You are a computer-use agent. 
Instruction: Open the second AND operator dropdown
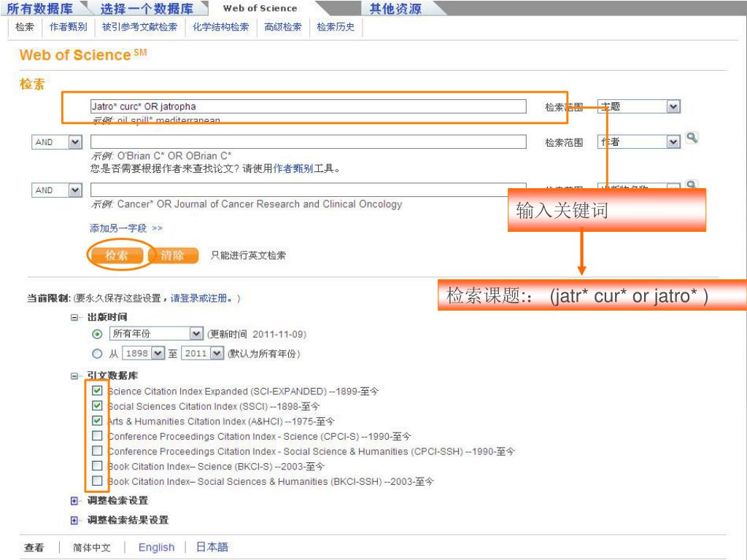[57, 190]
